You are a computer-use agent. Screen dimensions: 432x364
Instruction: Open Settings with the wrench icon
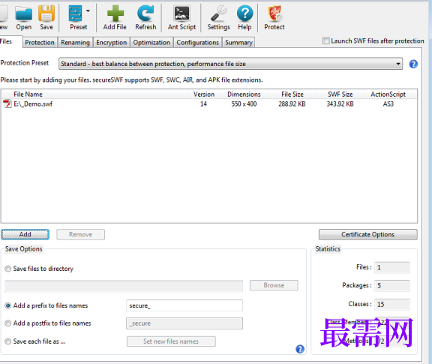[219, 18]
